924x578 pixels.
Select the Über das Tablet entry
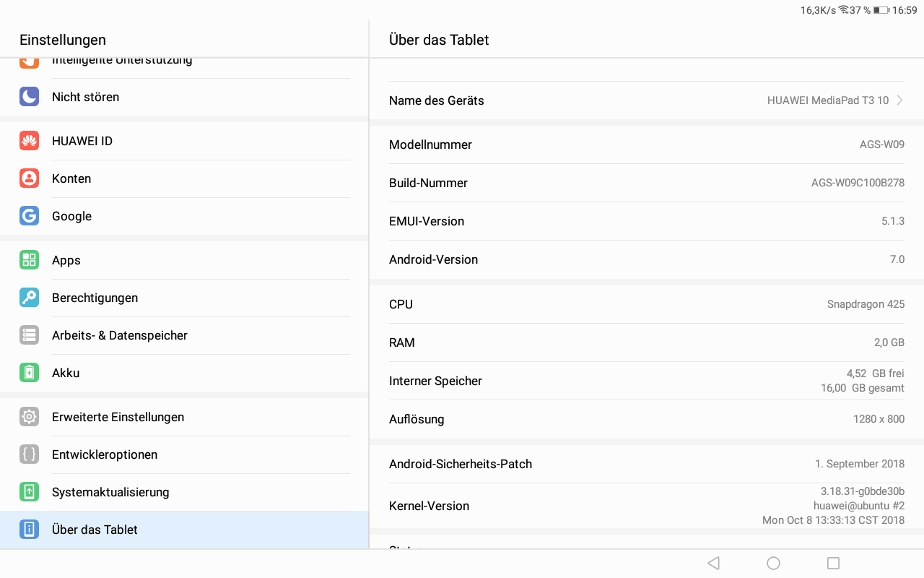point(184,530)
